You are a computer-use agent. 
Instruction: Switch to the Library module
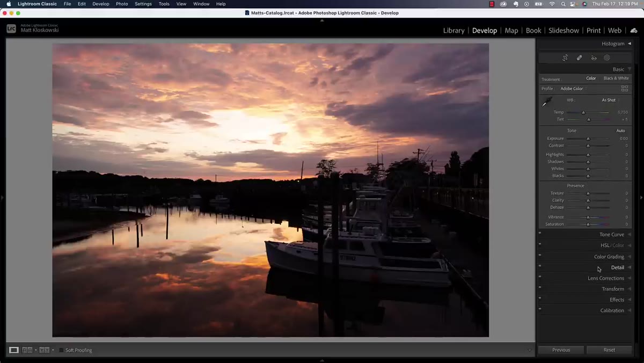coord(453,31)
